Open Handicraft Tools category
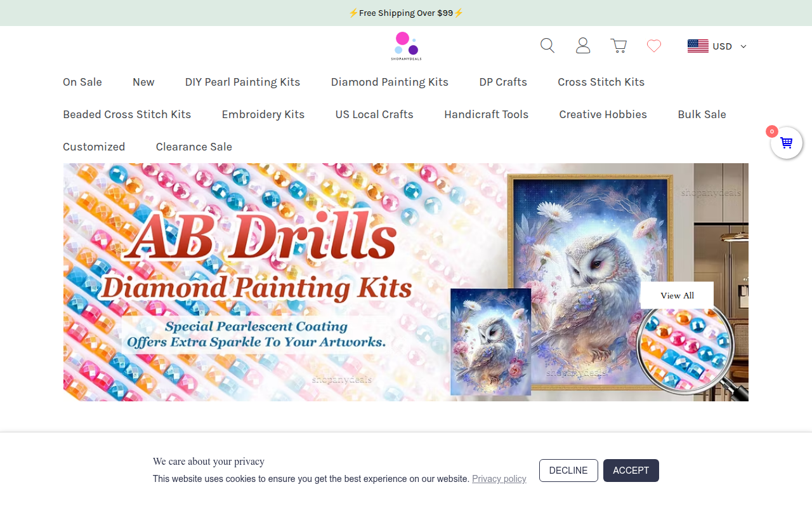812x508 pixels. click(x=487, y=114)
